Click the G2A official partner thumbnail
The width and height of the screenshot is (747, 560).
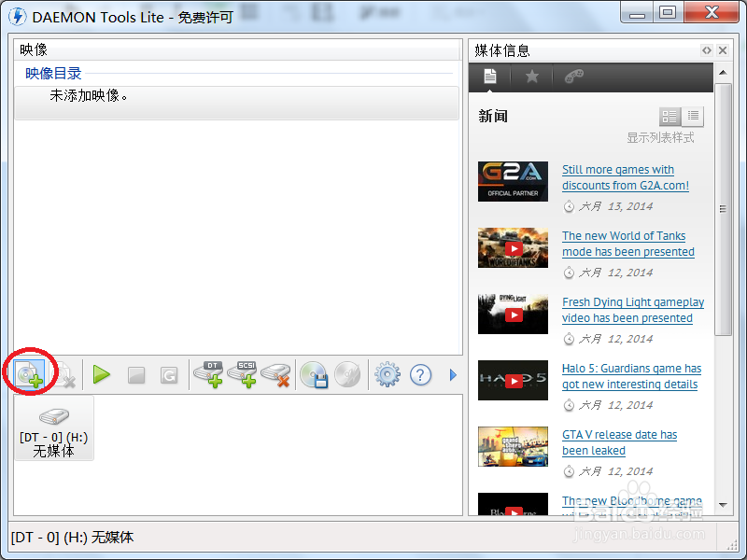513,181
